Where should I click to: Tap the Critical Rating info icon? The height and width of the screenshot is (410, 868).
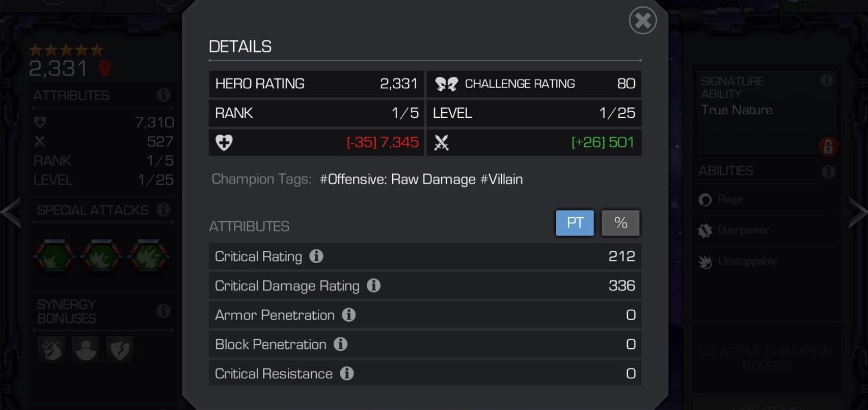[x=317, y=257]
